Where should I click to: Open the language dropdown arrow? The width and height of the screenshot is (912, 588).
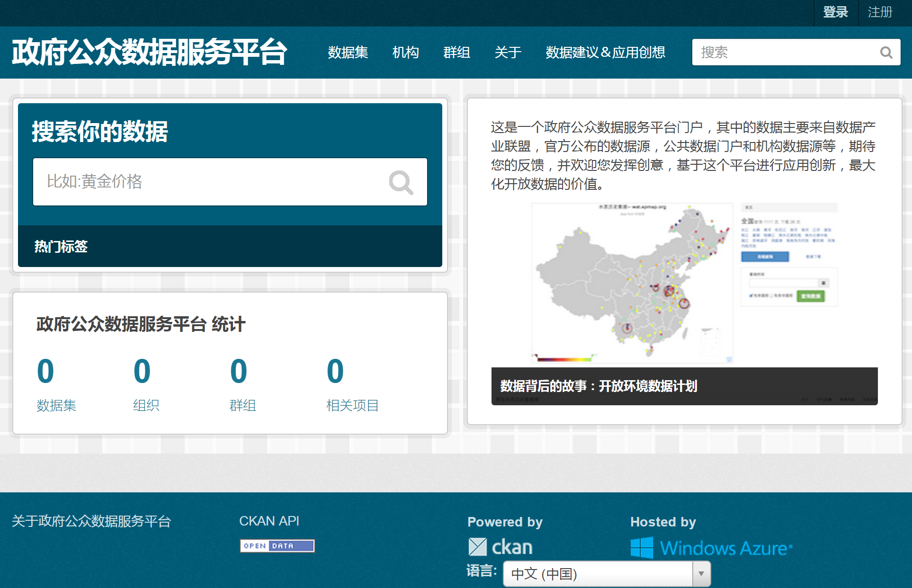tap(701, 574)
